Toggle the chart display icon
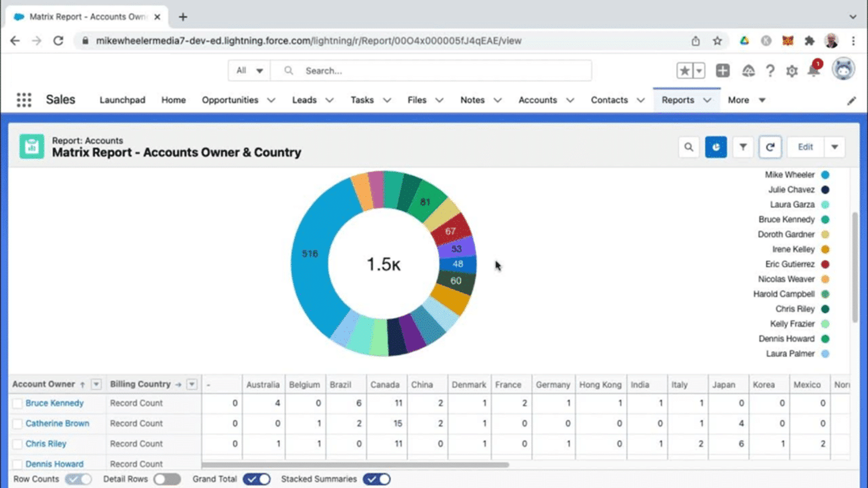 716,147
